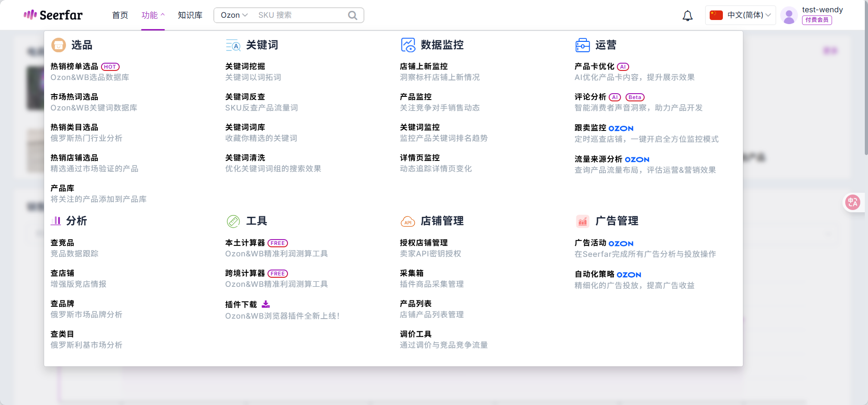The width and height of the screenshot is (868, 405).
Task: Open 热销店铺选品
Action: point(74,158)
